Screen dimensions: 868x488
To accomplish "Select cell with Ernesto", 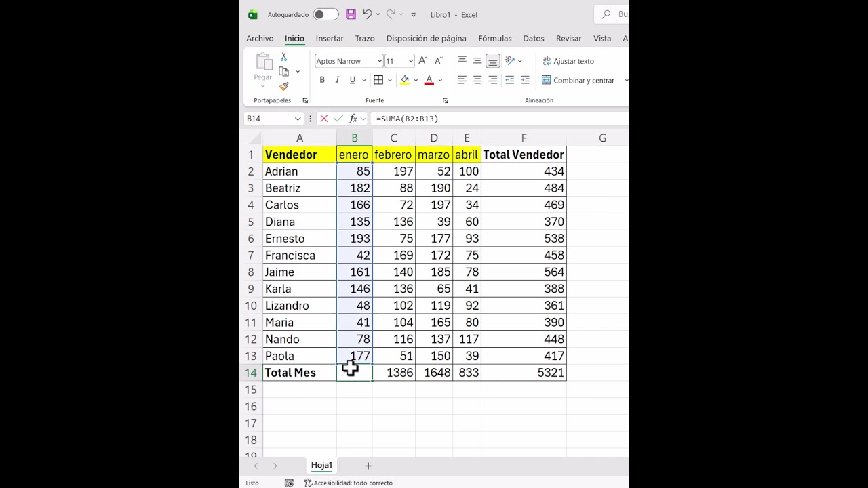I will click(x=299, y=239).
